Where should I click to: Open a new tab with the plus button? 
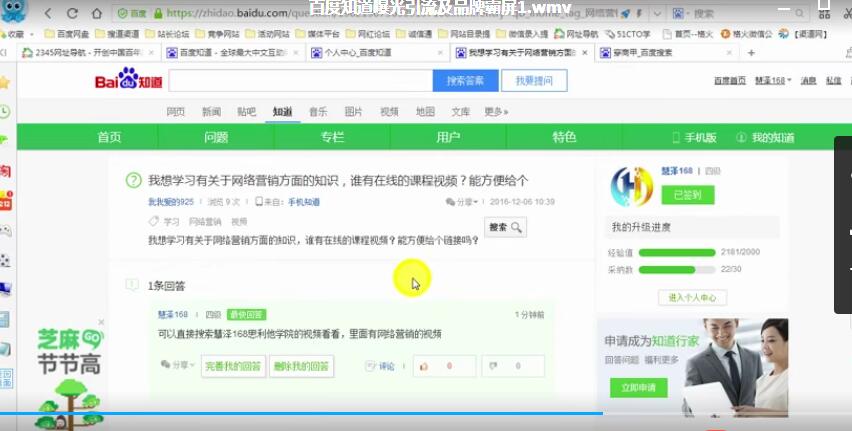751,53
